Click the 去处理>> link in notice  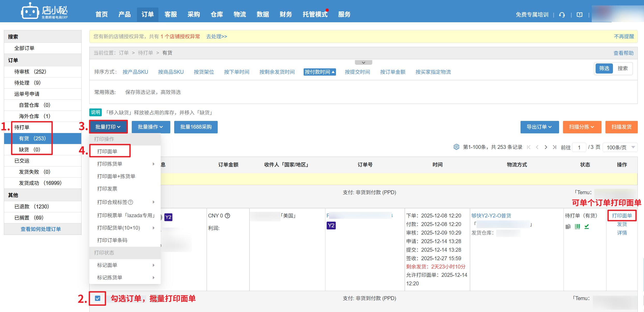pos(216,37)
